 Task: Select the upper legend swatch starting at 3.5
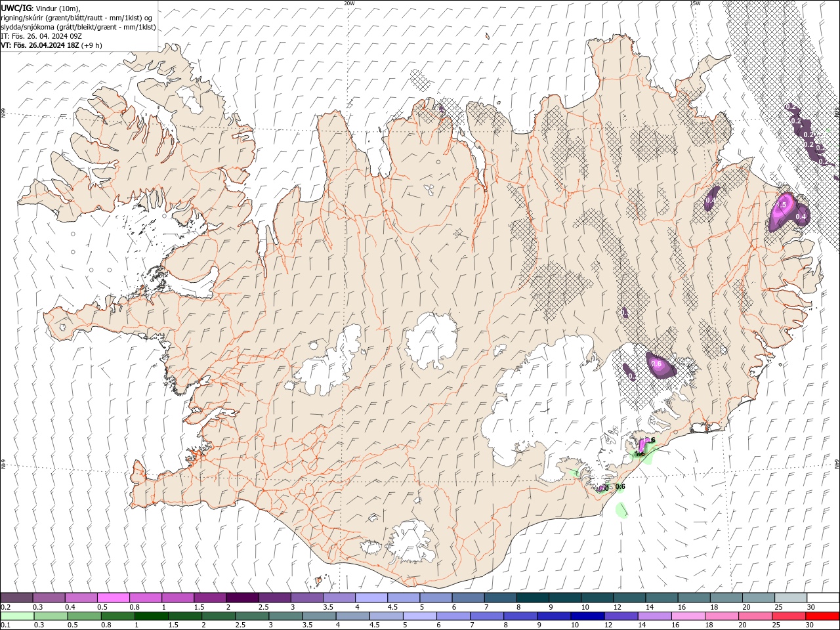click(339, 598)
